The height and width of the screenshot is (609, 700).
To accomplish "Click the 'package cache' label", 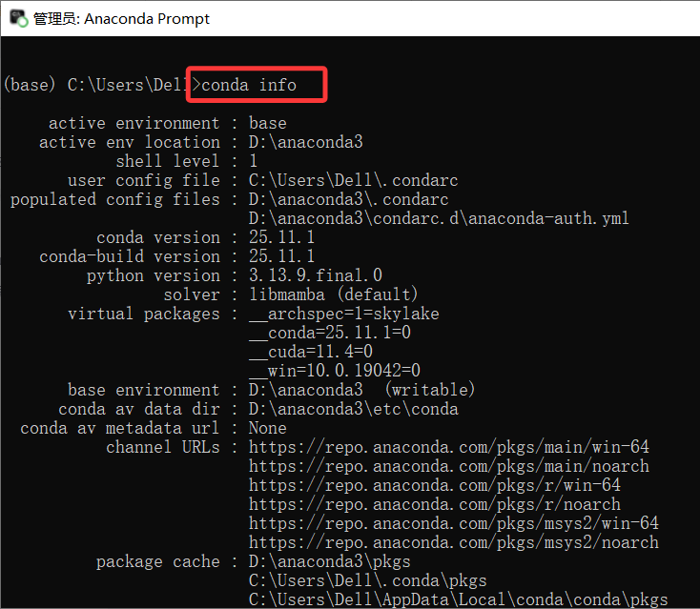I will click(x=158, y=562).
